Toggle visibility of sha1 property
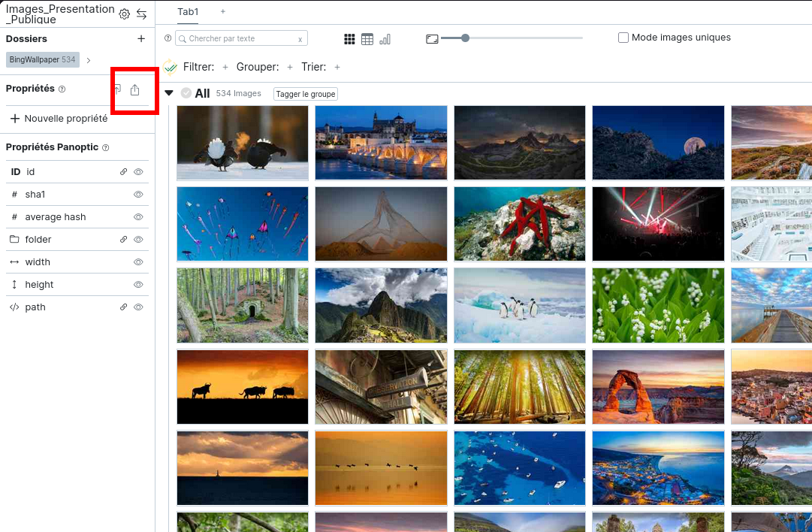Image resolution: width=812 pixels, height=532 pixels. [x=138, y=195]
